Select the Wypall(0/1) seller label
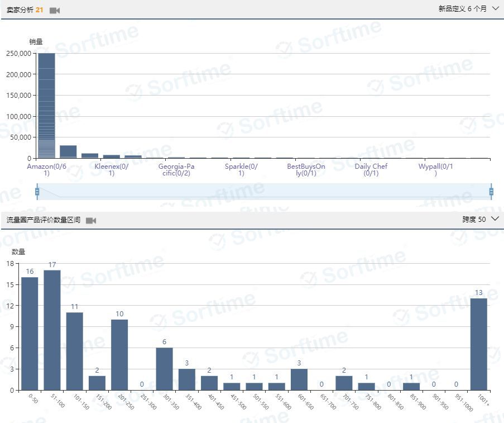Screen dimensions: 504x423 coord(435,170)
